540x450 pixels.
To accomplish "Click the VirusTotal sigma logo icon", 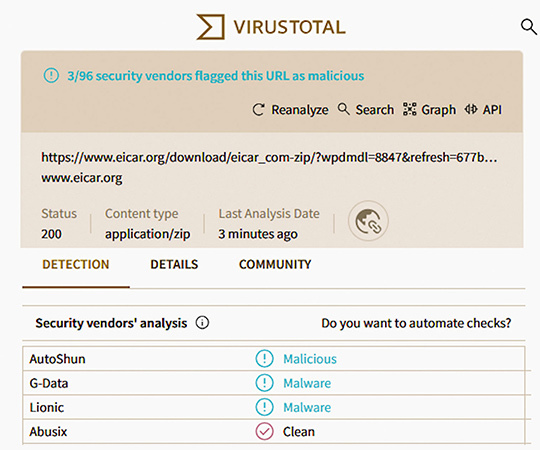I will tap(210, 27).
